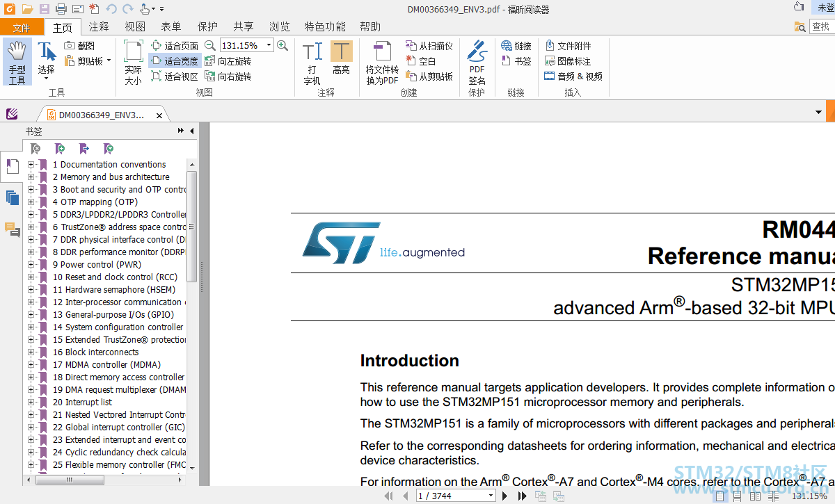835x504 pixels.
Task: Switch to the 共享 ribbon tab
Action: click(244, 27)
